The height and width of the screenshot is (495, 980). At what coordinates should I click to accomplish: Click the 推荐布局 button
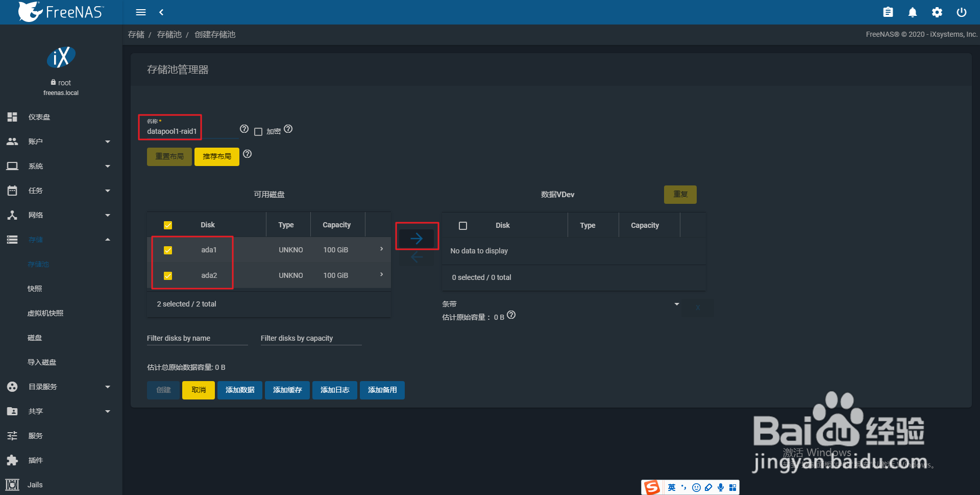pyautogui.click(x=217, y=157)
